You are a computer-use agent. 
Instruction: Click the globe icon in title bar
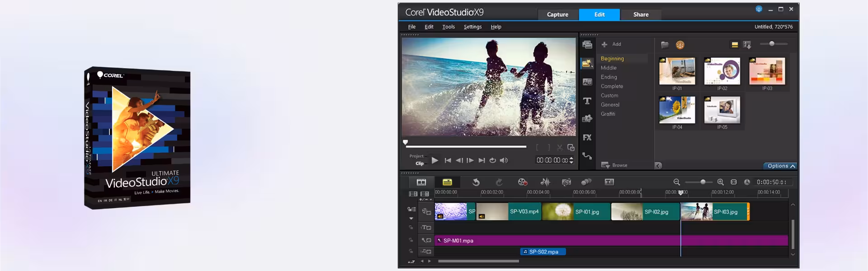coord(759,9)
